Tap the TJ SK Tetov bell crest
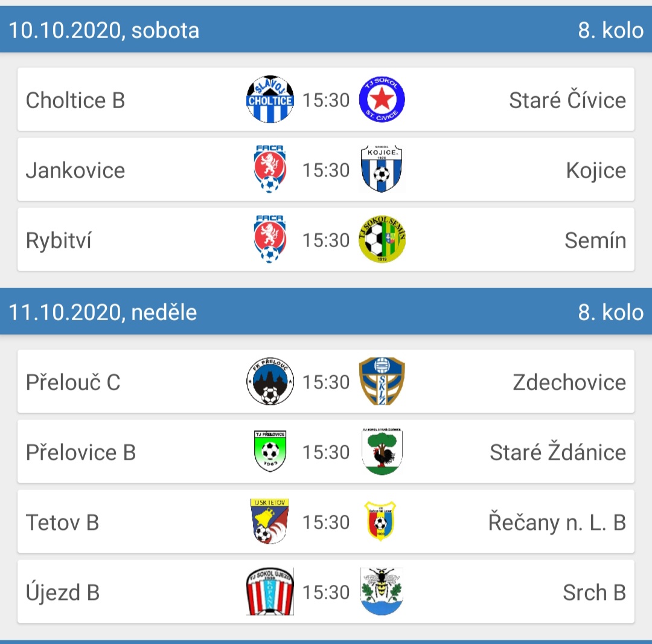 pos(270,521)
